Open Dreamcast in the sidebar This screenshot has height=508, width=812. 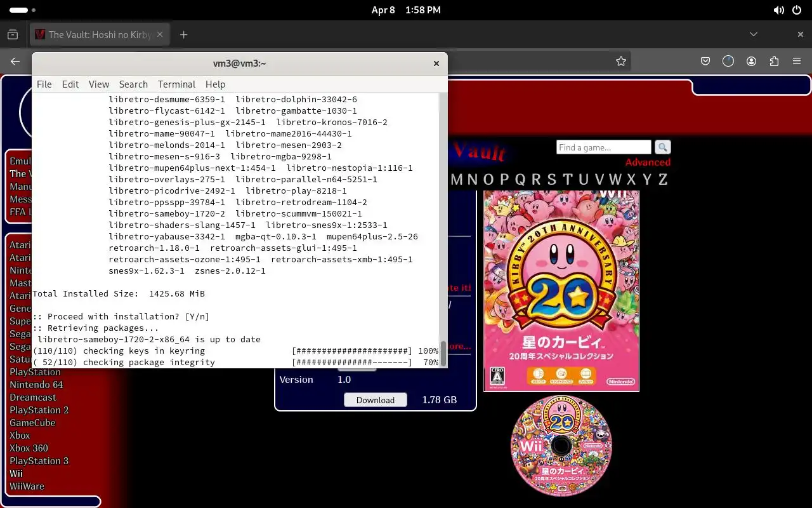pos(33,398)
